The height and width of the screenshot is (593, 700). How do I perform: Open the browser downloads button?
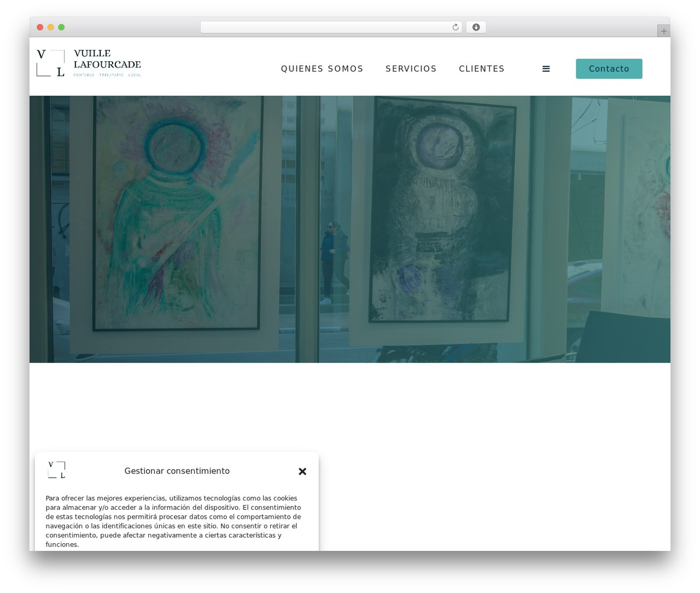(x=476, y=27)
